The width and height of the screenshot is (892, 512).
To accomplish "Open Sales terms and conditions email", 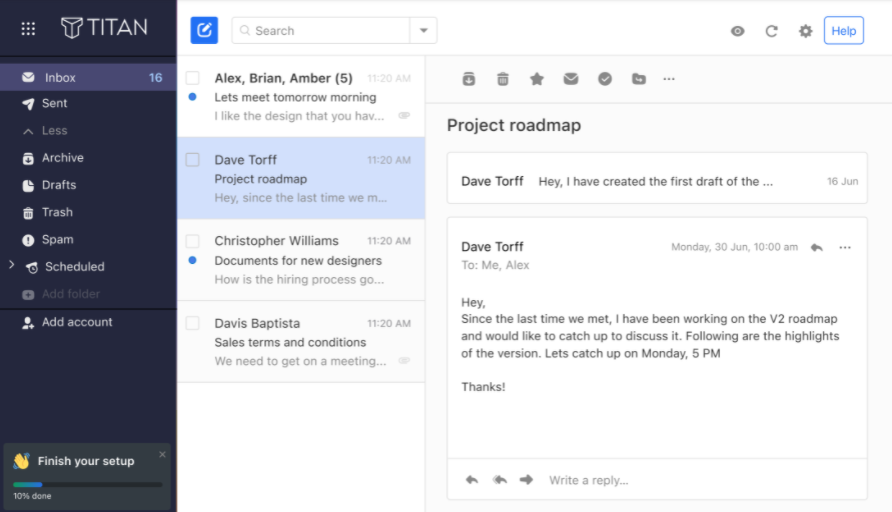I will coord(301,342).
